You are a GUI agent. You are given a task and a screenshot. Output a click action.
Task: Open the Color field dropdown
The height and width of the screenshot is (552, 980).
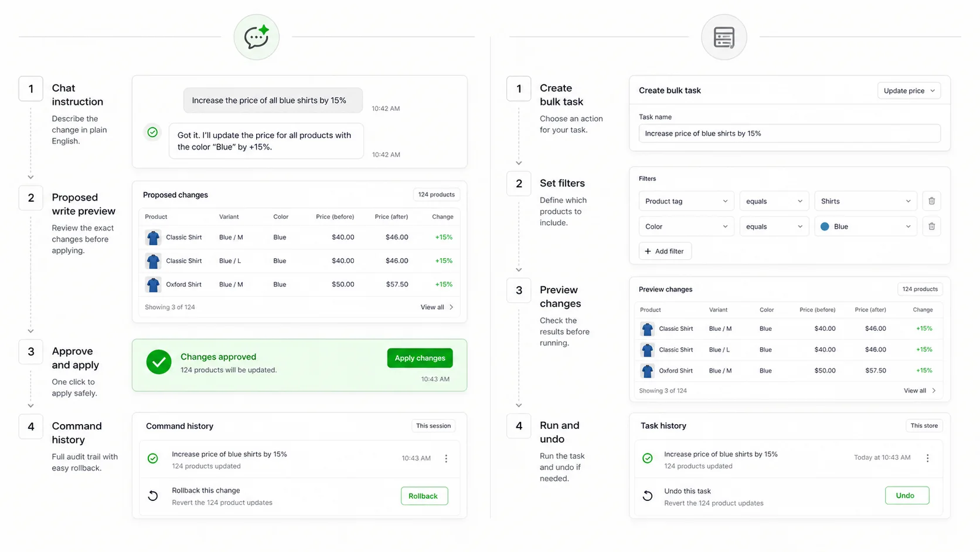coord(686,226)
